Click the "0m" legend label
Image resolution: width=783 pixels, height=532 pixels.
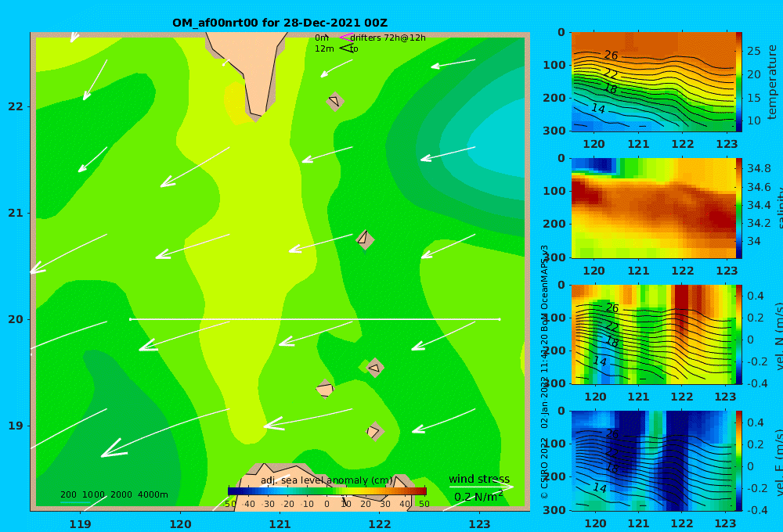(x=322, y=38)
